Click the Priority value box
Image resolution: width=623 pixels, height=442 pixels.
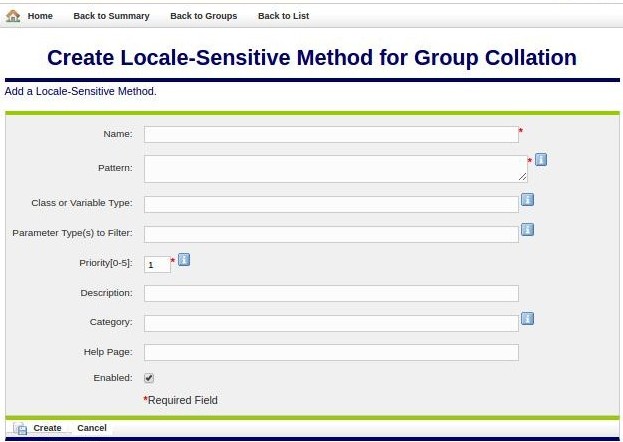[157, 265]
